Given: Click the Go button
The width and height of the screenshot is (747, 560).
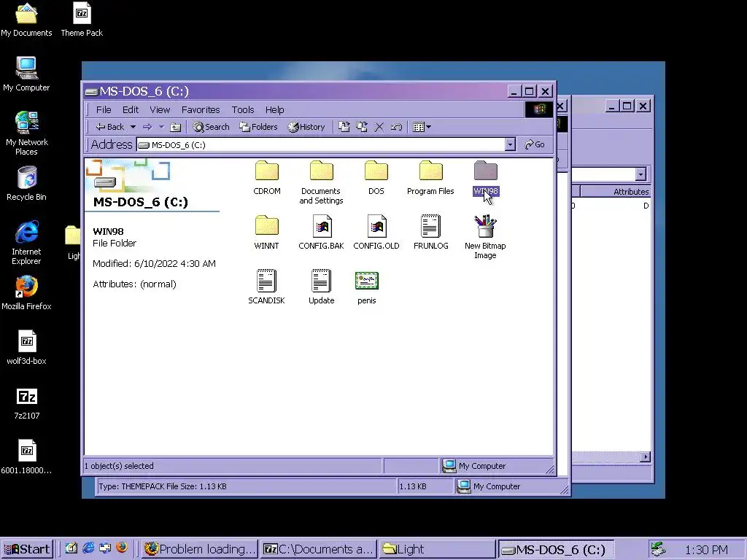Looking at the screenshot, I should pos(535,144).
